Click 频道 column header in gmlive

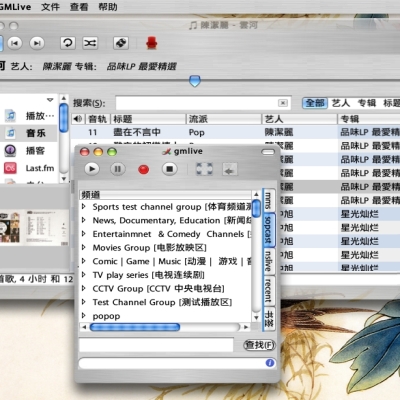coord(165,194)
